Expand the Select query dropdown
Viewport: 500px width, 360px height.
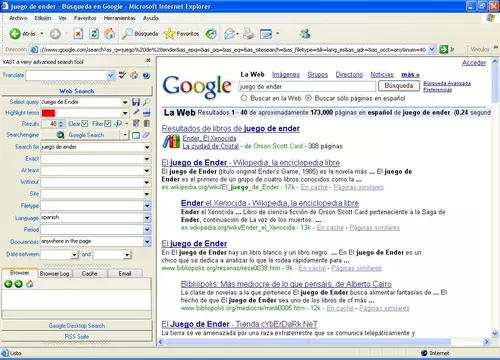[x=125, y=102]
